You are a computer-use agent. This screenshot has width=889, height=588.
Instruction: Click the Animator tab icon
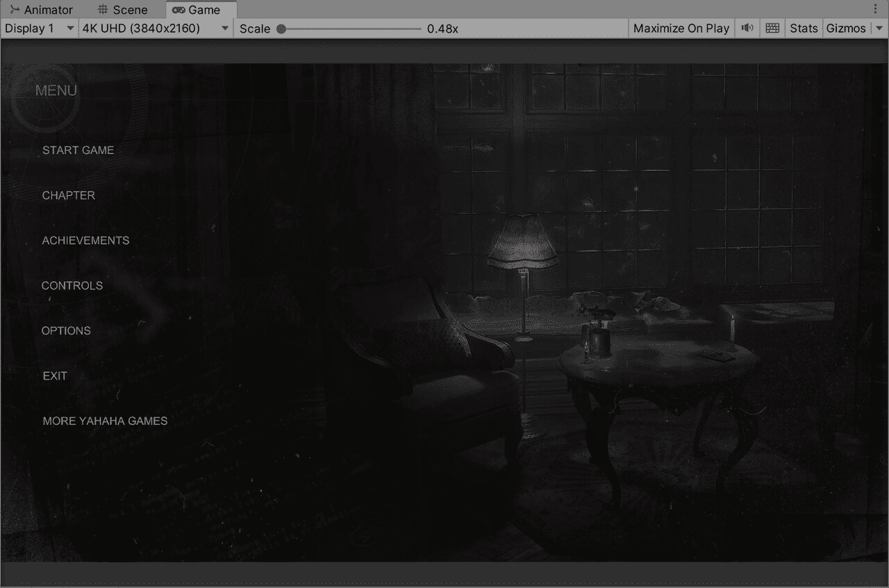click(x=15, y=10)
